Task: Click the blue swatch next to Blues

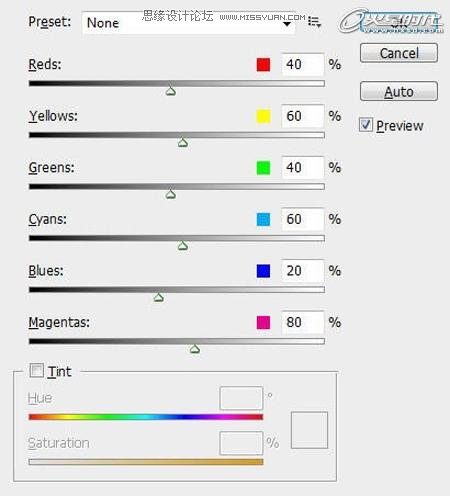Action: [263, 271]
